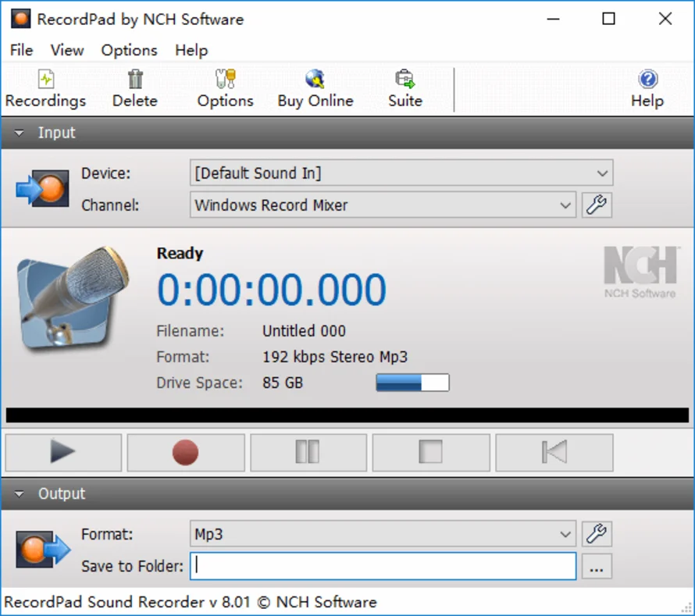
Task: Open the Device dropdown showing Default Sound In
Action: (401, 173)
